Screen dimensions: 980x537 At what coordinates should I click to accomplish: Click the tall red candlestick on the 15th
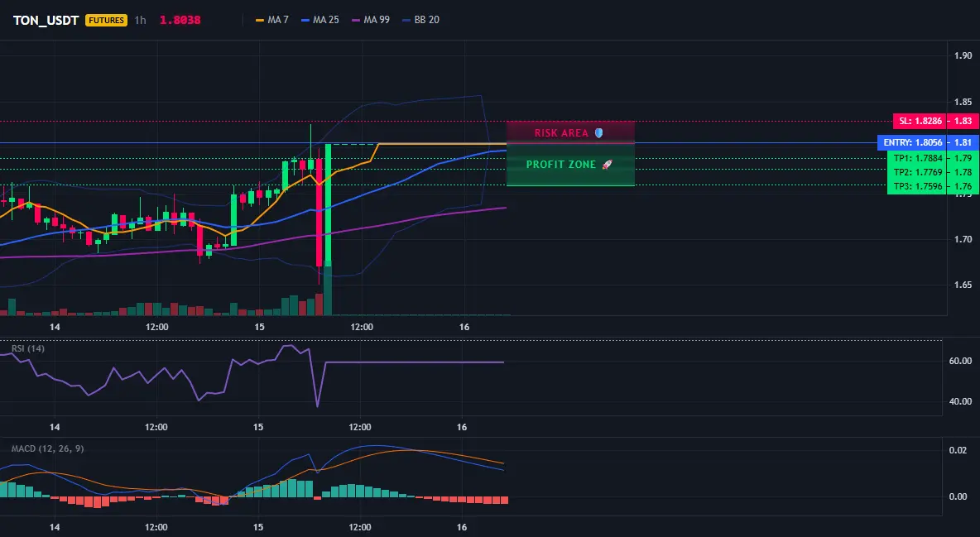coord(319,213)
